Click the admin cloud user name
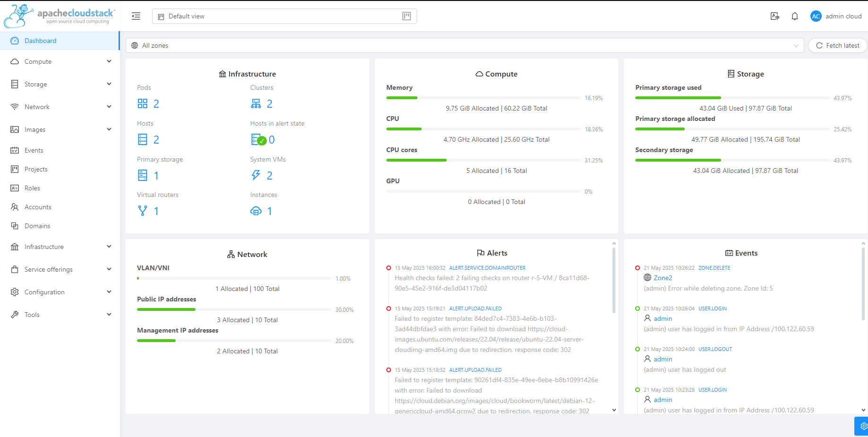This screenshot has width=868, height=437. 843,16
